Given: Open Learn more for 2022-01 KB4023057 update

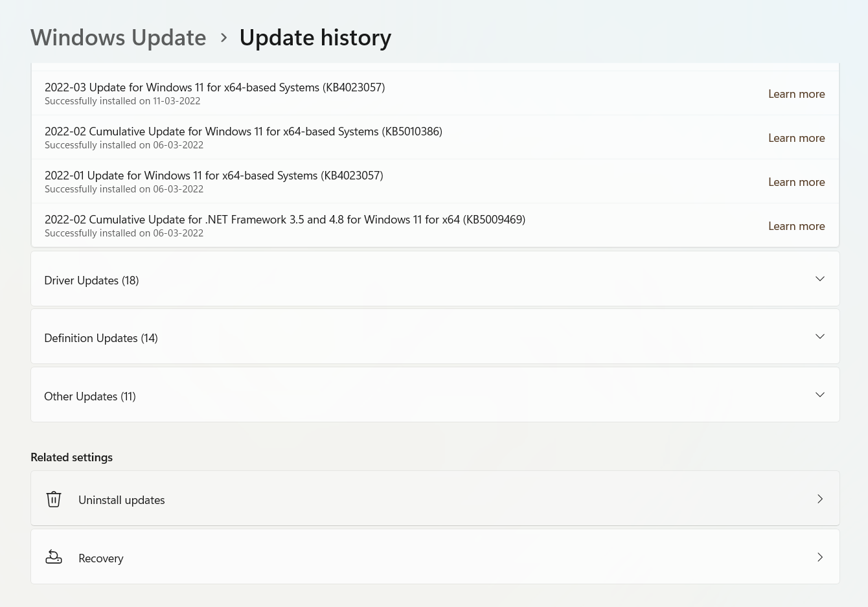Looking at the screenshot, I should click(x=796, y=182).
